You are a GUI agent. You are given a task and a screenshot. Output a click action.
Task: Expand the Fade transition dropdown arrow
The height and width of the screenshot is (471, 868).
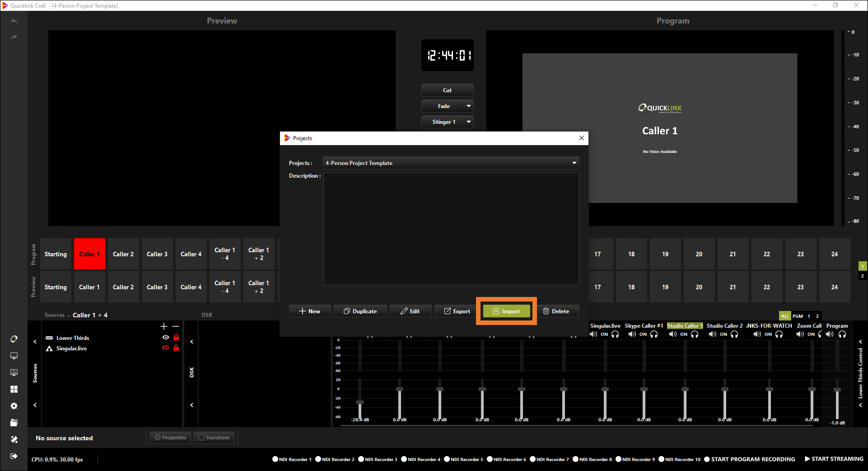tap(469, 106)
